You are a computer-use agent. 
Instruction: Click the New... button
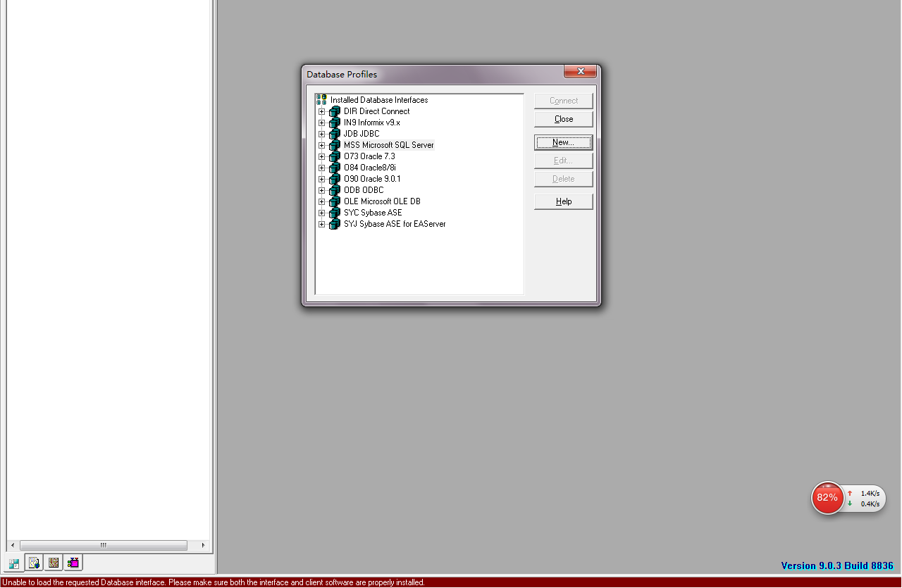click(x=564, y=142)
